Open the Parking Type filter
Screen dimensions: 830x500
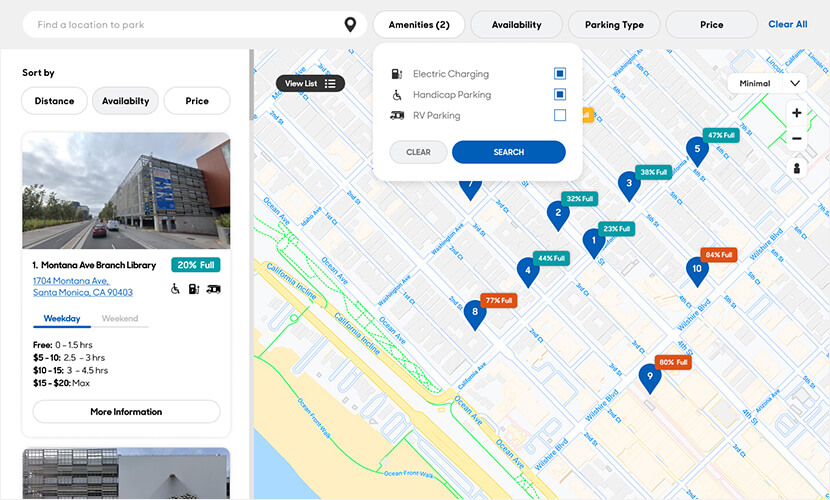[x=614, y=25]
